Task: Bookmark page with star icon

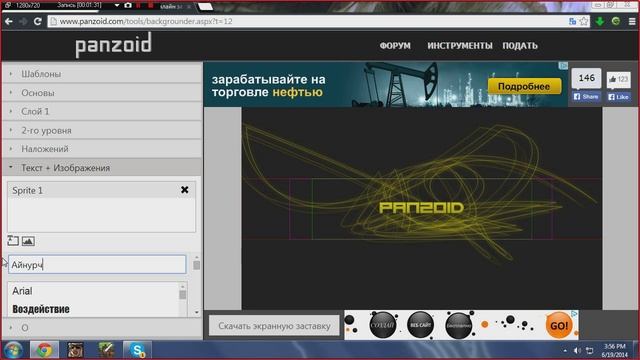Action: [x=584, y=21]
